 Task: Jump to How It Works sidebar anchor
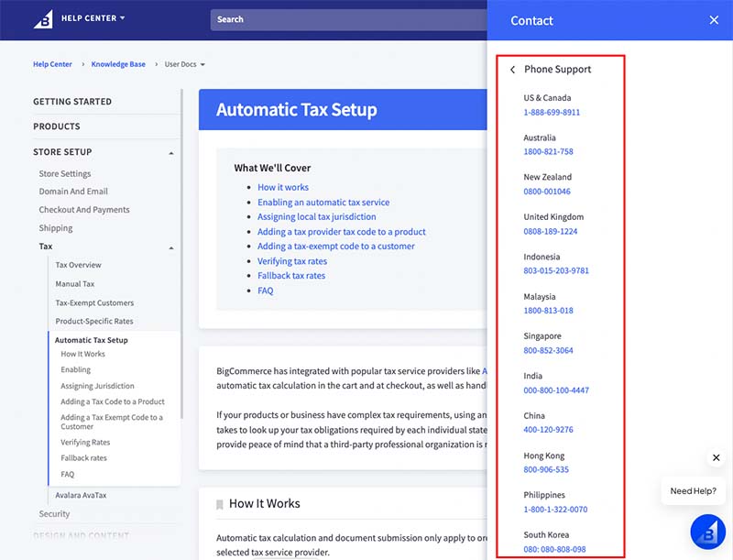pyautogui.click(x=82, y=354)
